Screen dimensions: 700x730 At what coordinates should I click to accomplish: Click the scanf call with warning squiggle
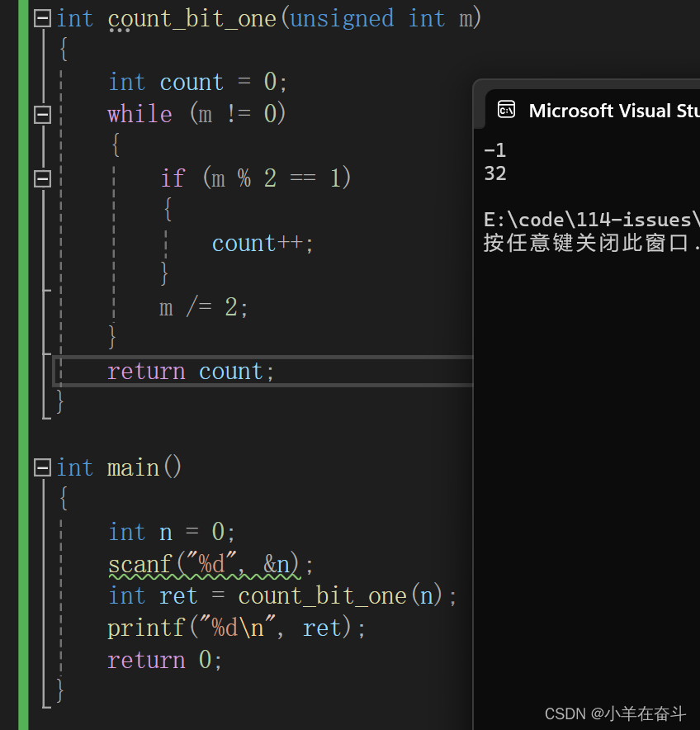[x=210, y=564]
